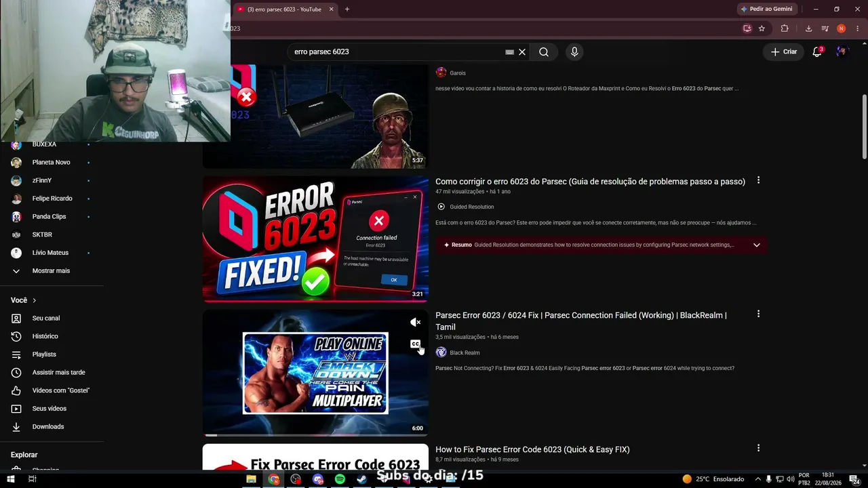Open the media controls icon in Chrome
Viewport: 868px width, 488px height.
tap(825, 28)
